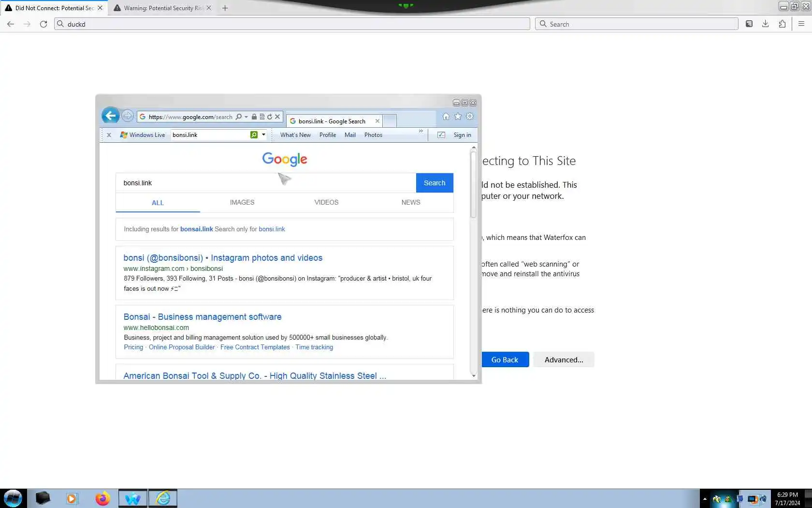
Task: Click the Waterfox back arrow
Action: tap(11, 24)
